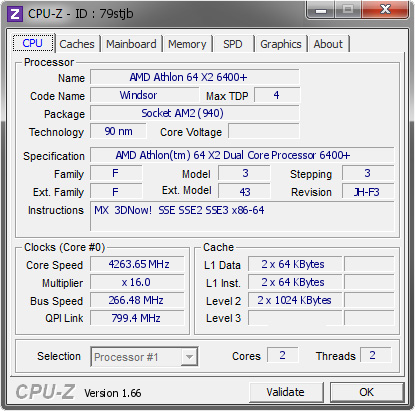The image size is (415, 411).
Task: Click the Version 1.66 label
Action: coord(113,393)
